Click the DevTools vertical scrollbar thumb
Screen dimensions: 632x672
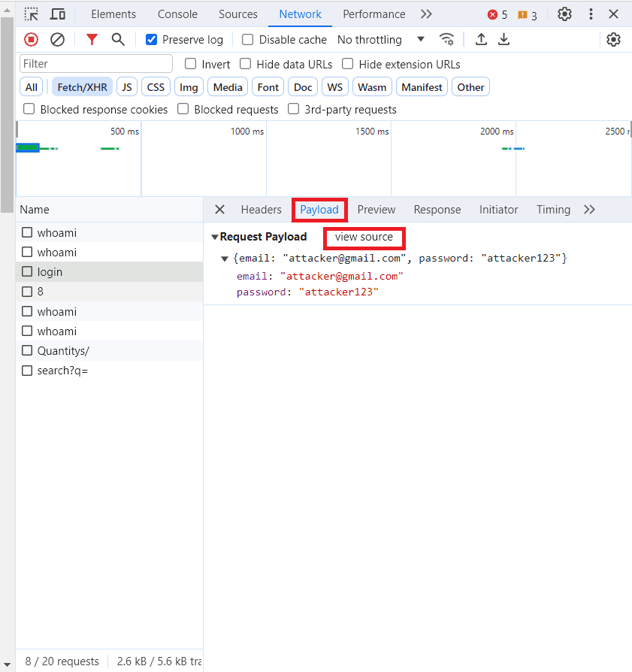(7, 115)
